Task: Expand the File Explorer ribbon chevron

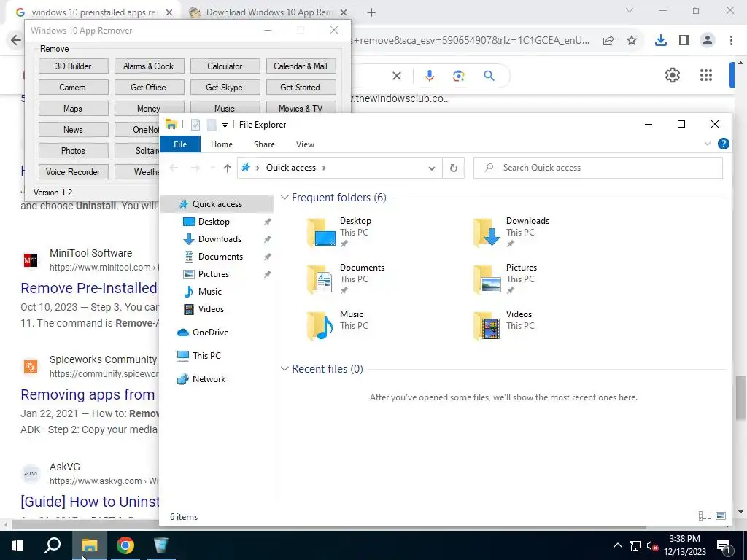Action: pyautogui.click(x=708, y=144)
